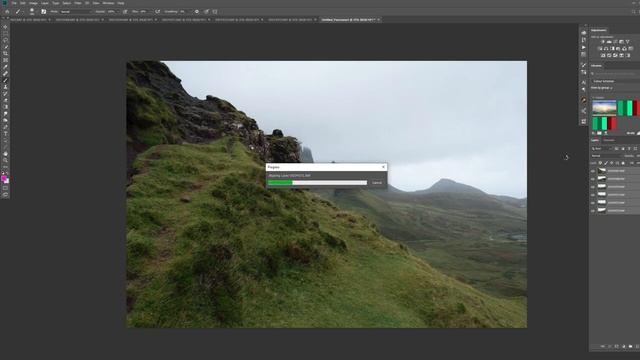Click the Libraries search field

click(617, 73)
